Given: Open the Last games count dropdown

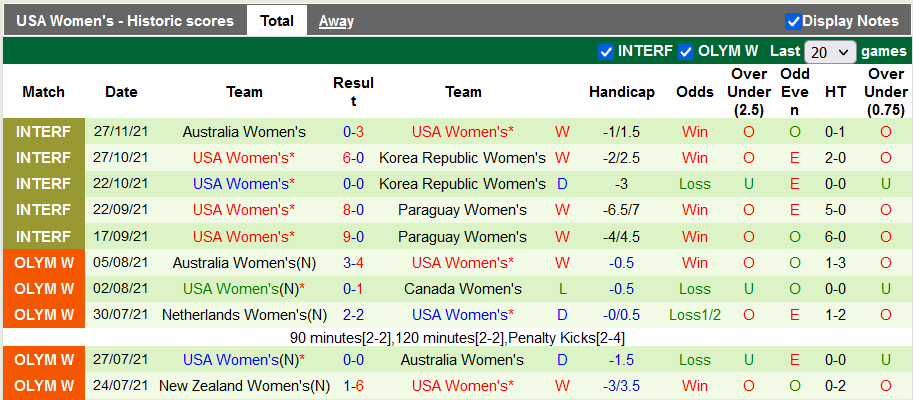Looking at the screenshot, I should [x=830, y=51].
